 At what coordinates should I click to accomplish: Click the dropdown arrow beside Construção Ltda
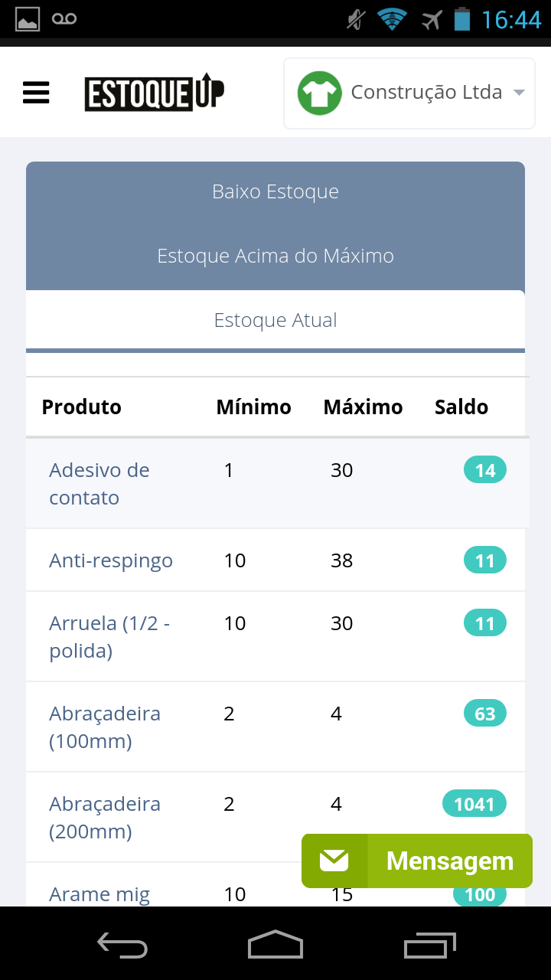pos(519,93)
